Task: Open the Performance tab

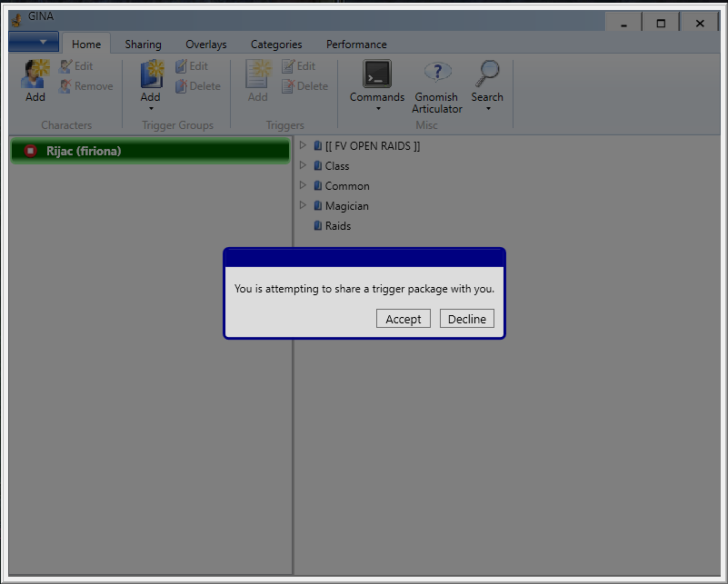Action: click(x=356, y=45)
